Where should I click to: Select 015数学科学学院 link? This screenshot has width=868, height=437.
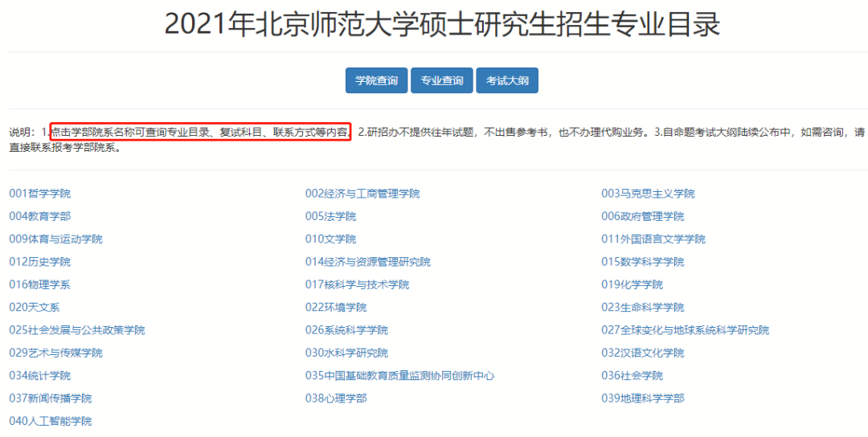(x=643, y=262)
